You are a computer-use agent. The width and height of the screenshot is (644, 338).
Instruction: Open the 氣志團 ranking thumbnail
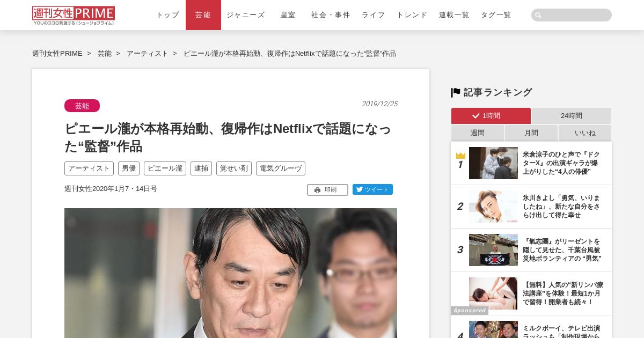tap(493, 250)
